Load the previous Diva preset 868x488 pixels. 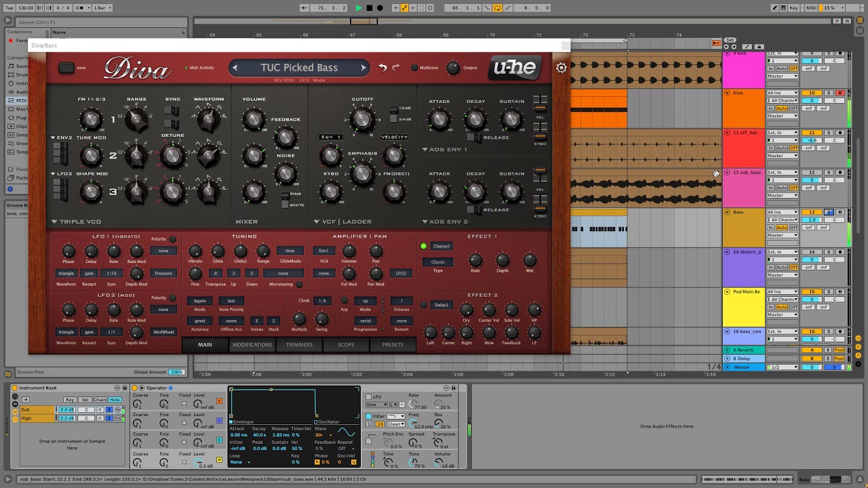click(235, 68)
